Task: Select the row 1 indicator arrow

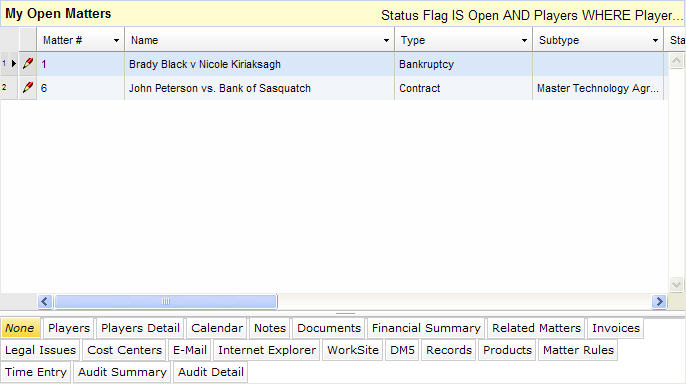Action: point(14,63)
